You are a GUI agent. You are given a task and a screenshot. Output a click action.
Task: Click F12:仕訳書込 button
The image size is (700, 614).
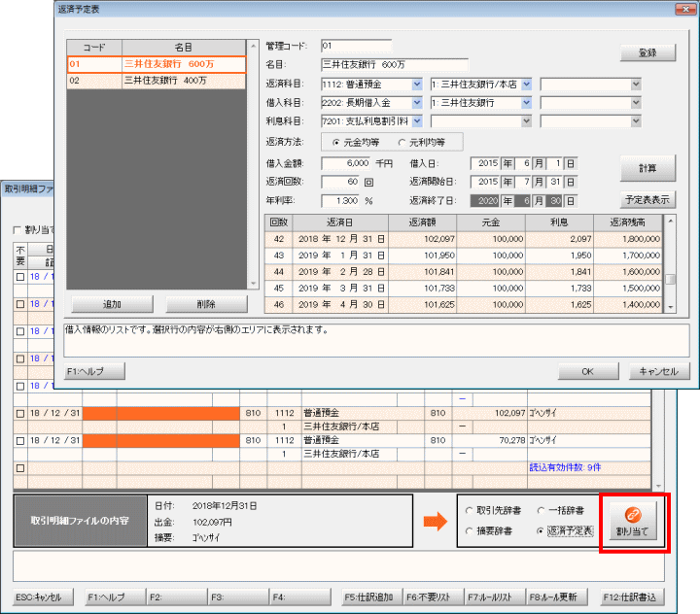tap(632, 597)
